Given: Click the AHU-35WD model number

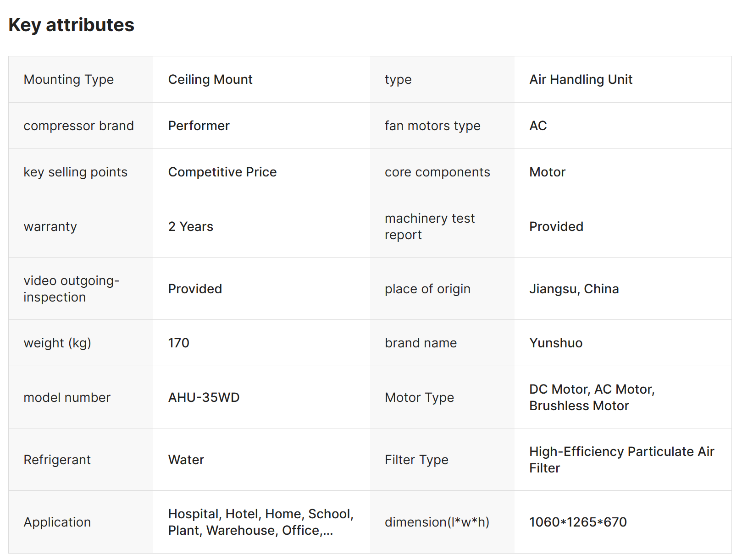Looking at the screenshot, I should click(x=204, y=397).
